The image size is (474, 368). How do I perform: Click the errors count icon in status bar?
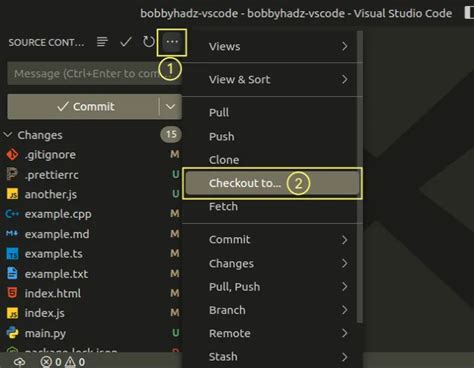coord(46,362)
